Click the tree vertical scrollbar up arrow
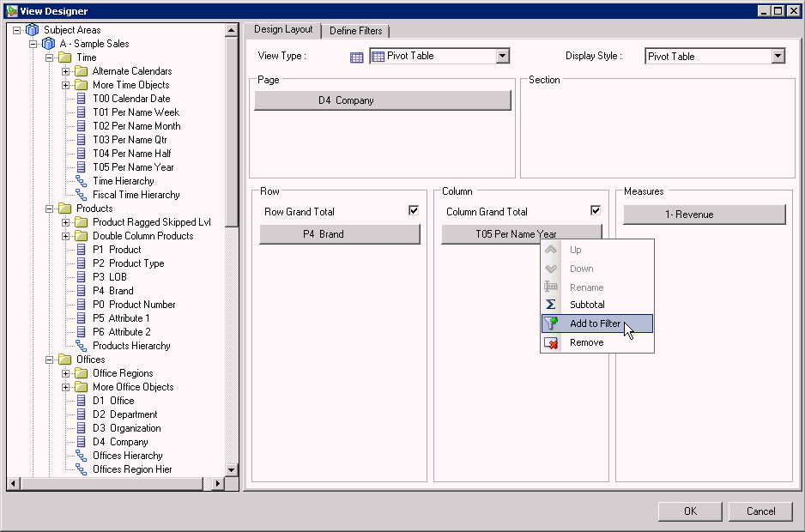 point(231,30)
